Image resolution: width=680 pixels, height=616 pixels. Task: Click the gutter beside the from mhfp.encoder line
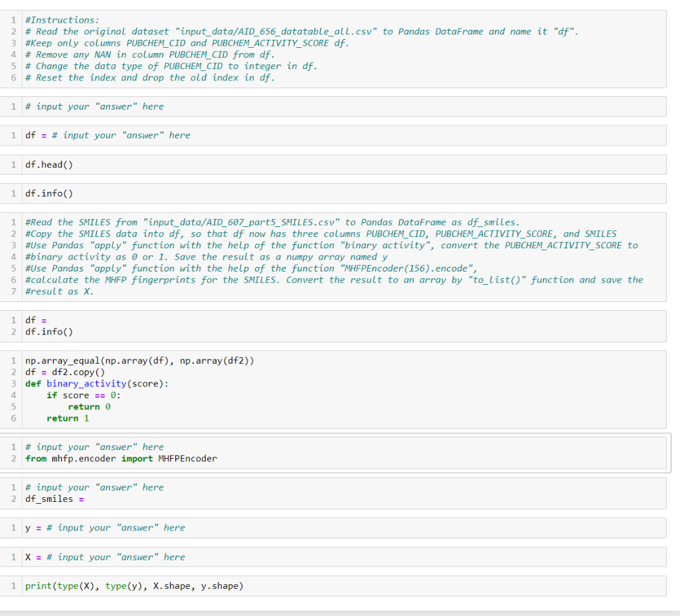click(x=13, y=458)
